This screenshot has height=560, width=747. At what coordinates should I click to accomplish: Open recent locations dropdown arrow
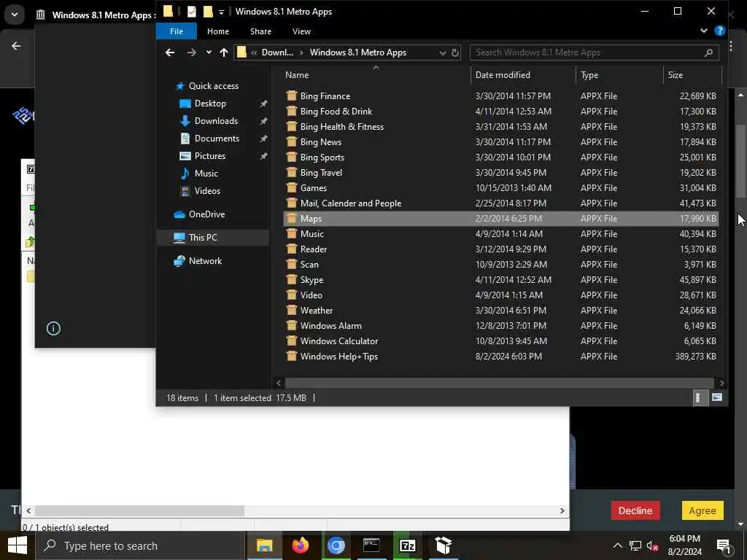point(209,52)
